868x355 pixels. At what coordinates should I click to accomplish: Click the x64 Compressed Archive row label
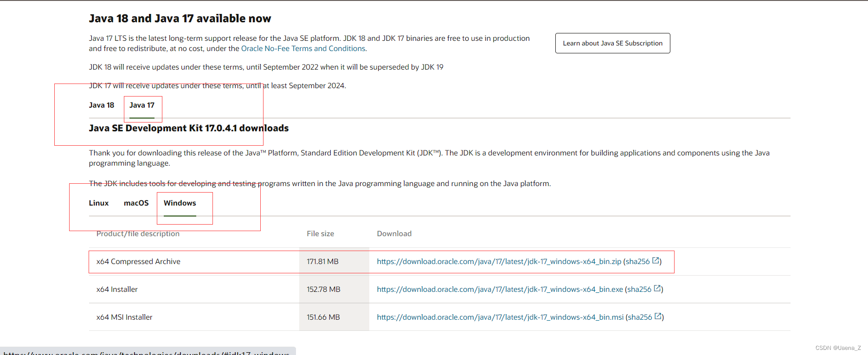pyautogui.click(x=138, y=262)
